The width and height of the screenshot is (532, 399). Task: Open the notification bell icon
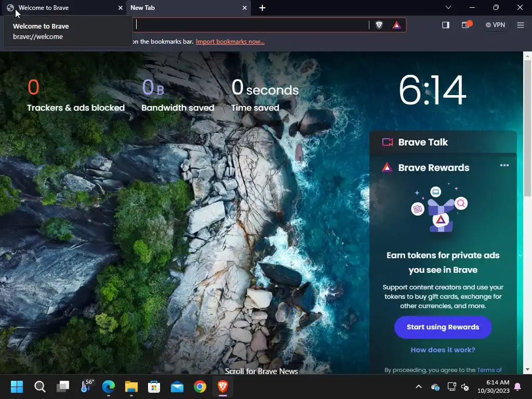(x=518, y=387)
